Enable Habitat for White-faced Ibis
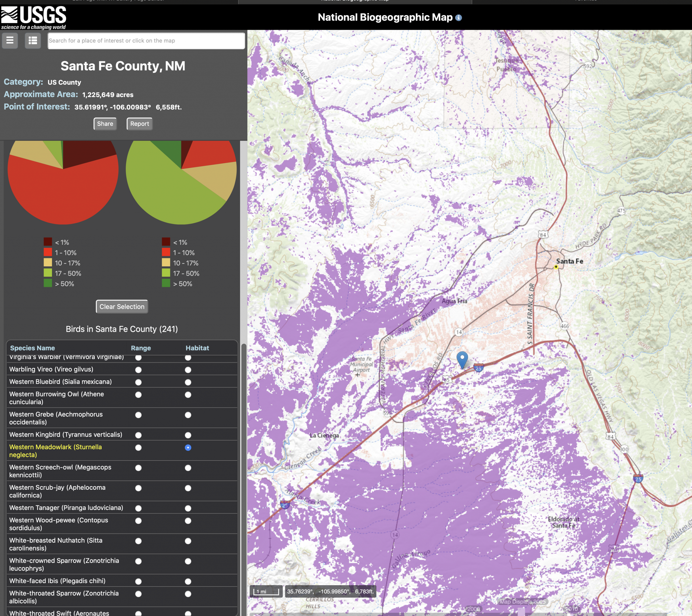Viewport: 692px width, 616px height. tap(188, 581)
